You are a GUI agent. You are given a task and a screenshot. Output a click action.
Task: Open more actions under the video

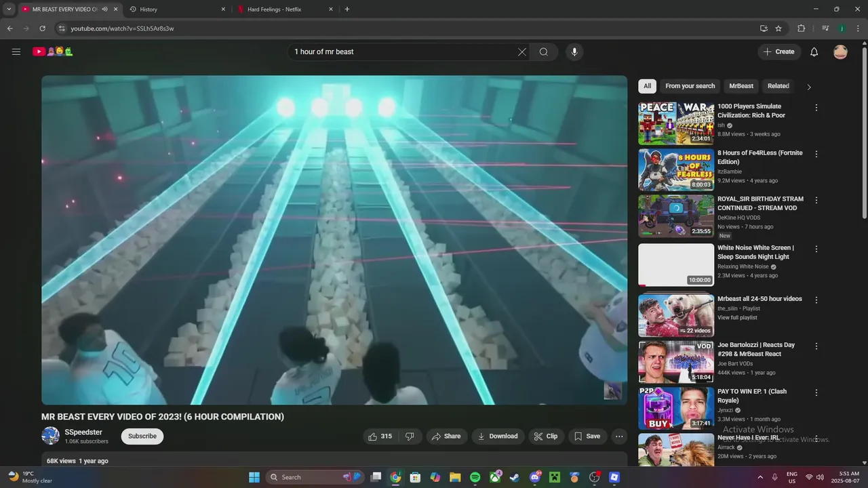(x=619, y=436)
